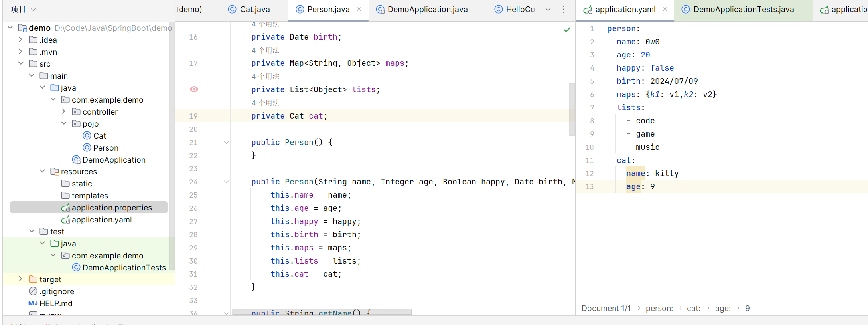Close the Person.java tab

[x=359, y=9]
